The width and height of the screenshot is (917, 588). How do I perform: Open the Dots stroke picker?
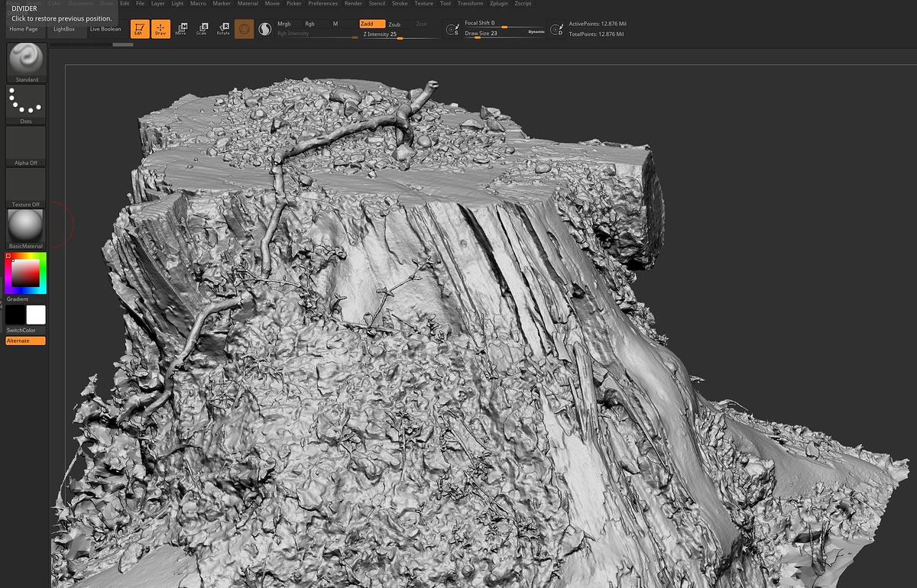(27, 105)
